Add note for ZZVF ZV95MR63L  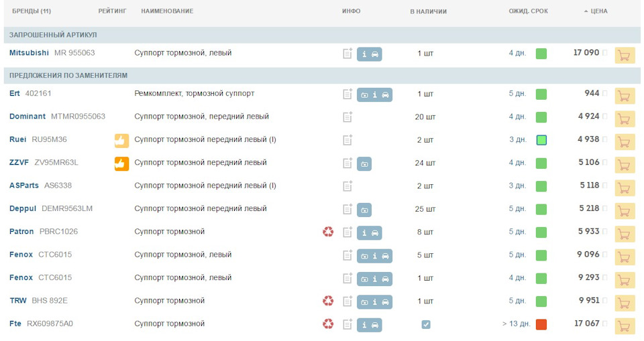pyautogui.click(x=347, y=163)
